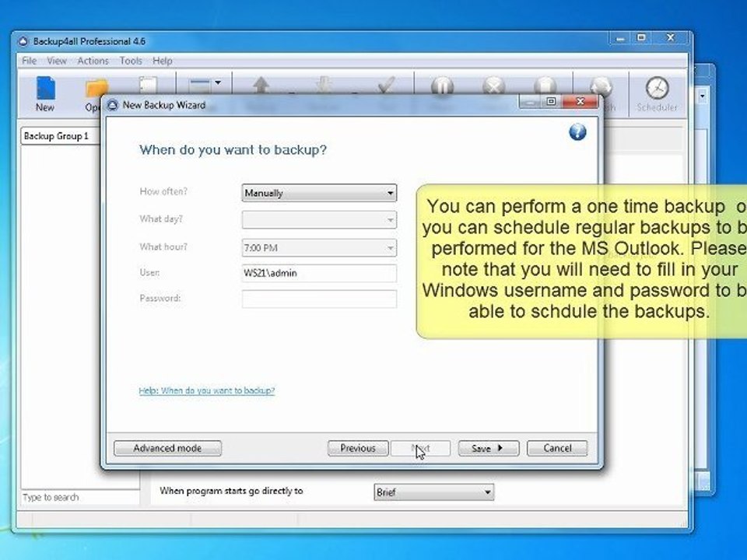Switch to Advanced mode
747x560 pixels.
pyautogui.click(x=168, y=448)
